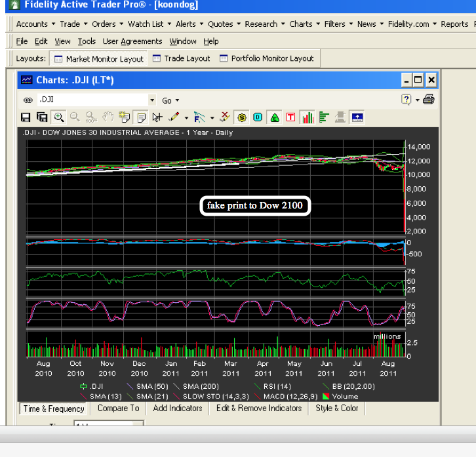
Task: Click the Volume legend color swatch
Action: (x=326, y=396)
